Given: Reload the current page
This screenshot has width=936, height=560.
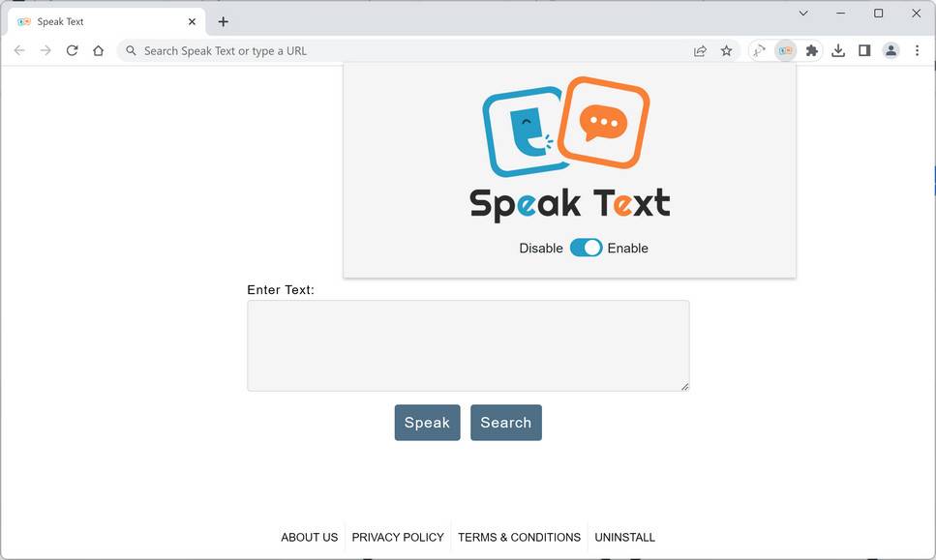Looking at the screenshot, I should tap(72, 50).
